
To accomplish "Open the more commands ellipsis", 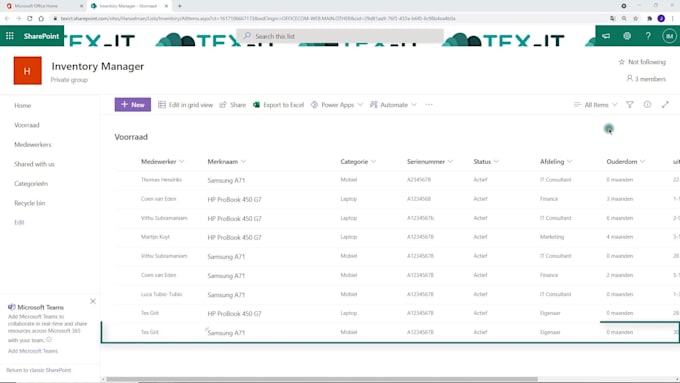I will (x=429, y=105).
